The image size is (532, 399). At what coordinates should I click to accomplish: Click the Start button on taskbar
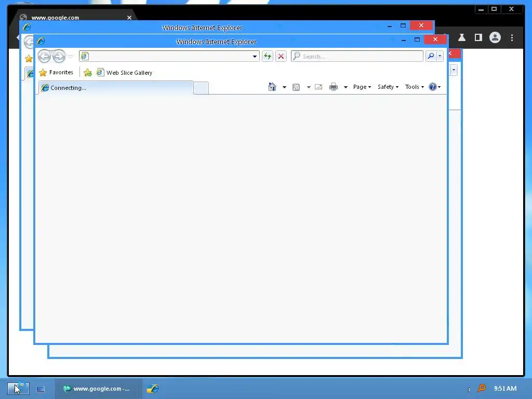point(18,388)
